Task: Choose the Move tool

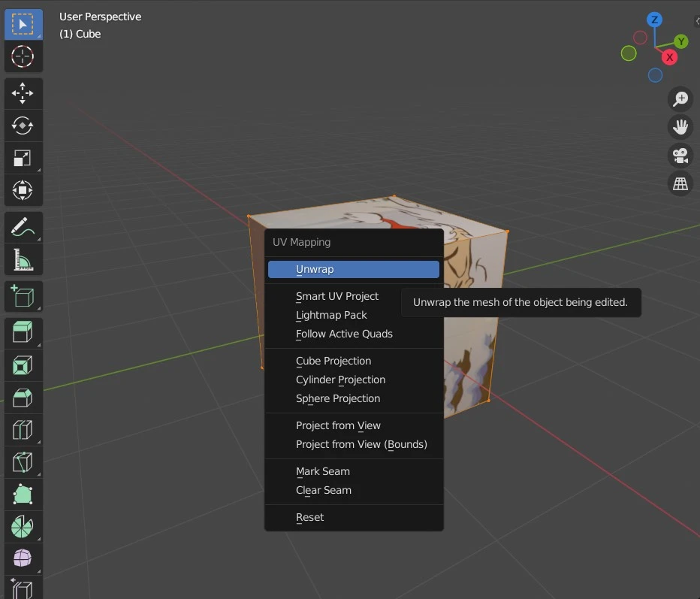Action: (x=23, y=93)
